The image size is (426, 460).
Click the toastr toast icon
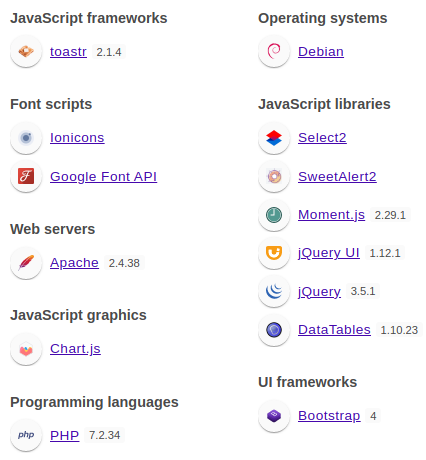pyautogui.click(x=26, y=51)
